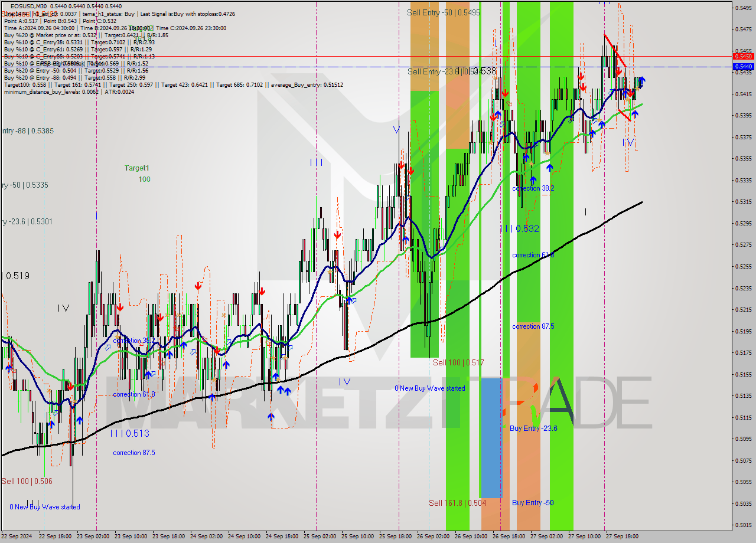Viewport: 756px width, 543px height.
Task: Click the 'Sell 100 | 0.506' label
Action: 27,481
